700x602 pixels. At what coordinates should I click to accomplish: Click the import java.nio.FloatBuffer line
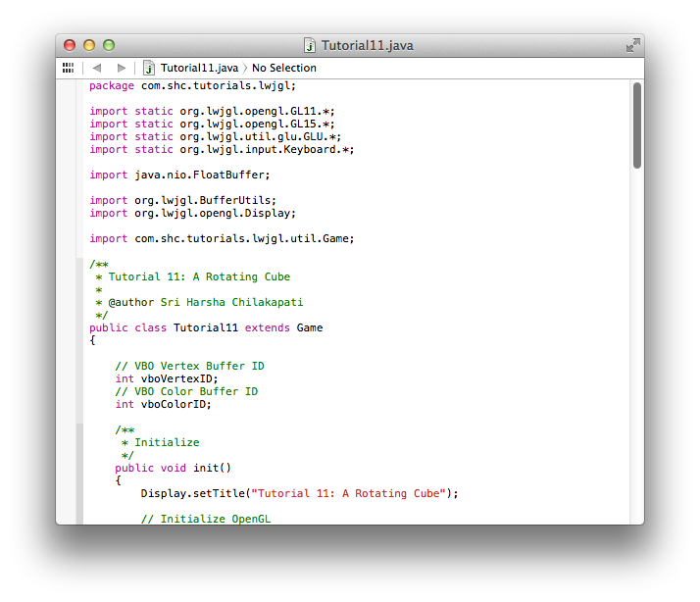click(179, 176)
